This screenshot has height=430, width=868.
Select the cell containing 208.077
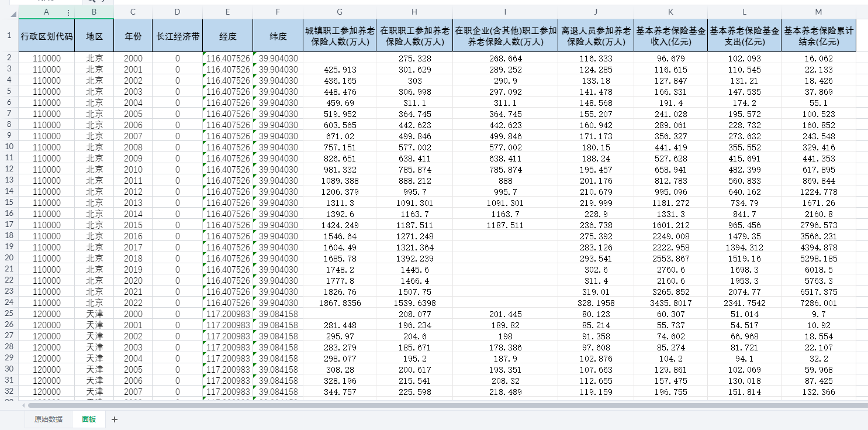(415, 314)
